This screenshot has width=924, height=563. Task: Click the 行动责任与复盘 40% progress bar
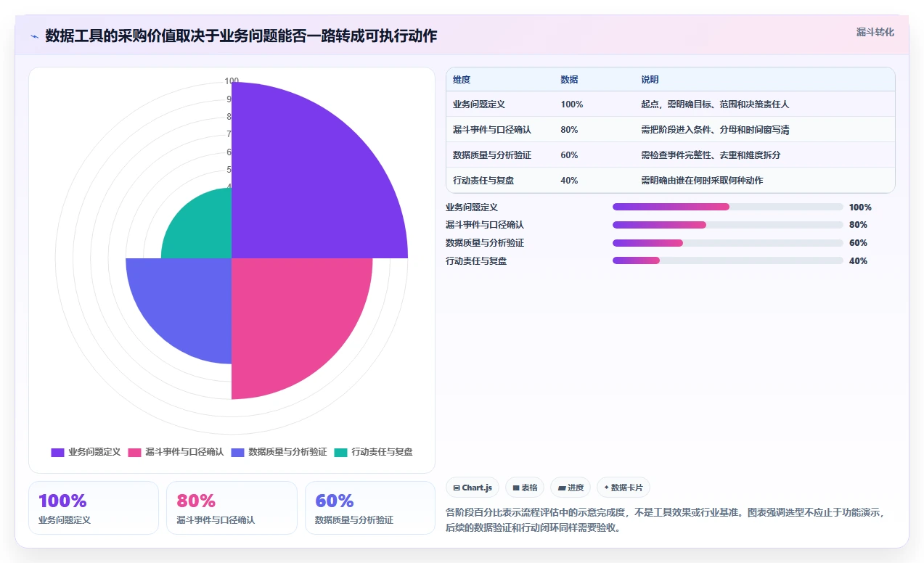point(728,261)
